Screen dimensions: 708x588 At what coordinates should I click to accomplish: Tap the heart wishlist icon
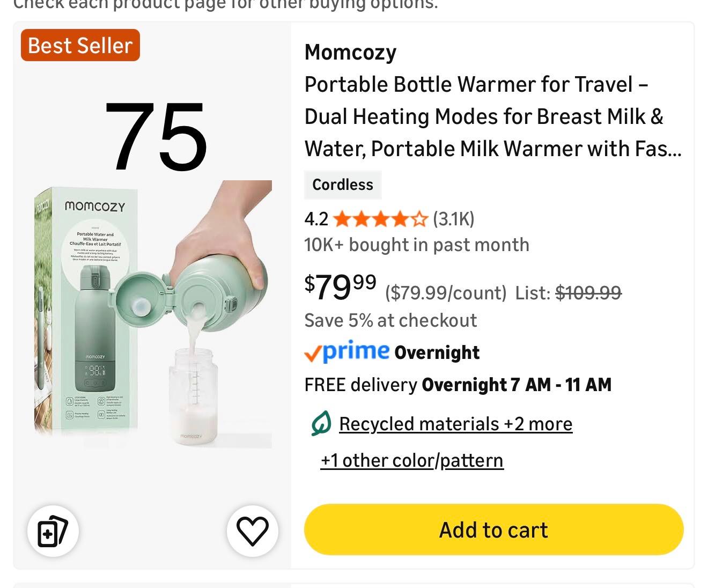pos(252,531)
